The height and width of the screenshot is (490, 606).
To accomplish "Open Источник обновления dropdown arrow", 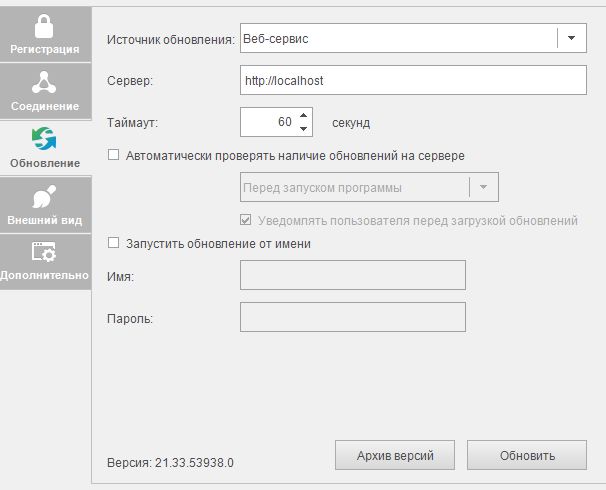I will click(571, 38).
